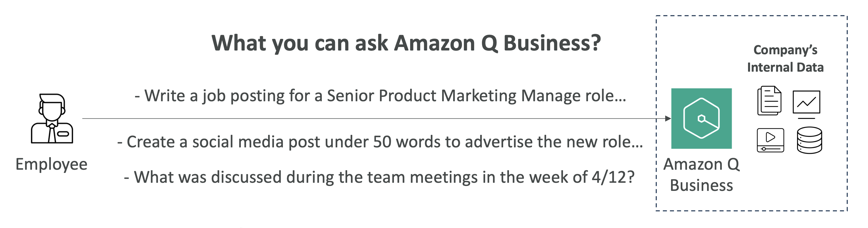Click the "Employee" label
The height and width of the screenshot is (228, 868).
51,164
